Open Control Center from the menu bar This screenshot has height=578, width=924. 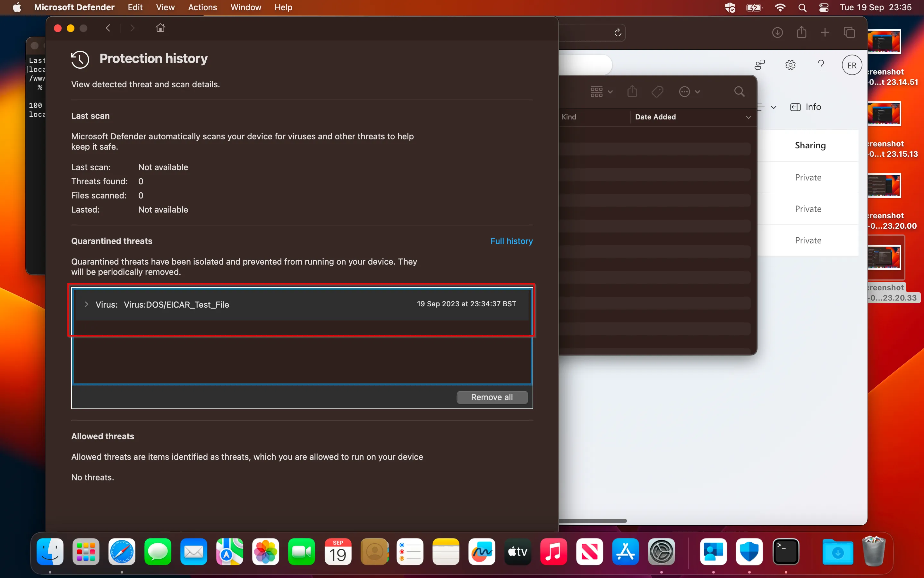pos(824,7)
